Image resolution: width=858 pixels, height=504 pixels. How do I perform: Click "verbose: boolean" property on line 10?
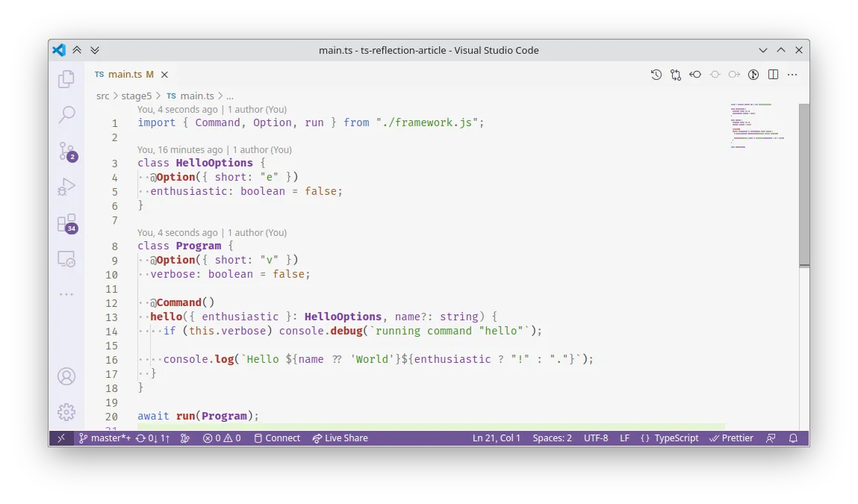[x=202, y=274]
